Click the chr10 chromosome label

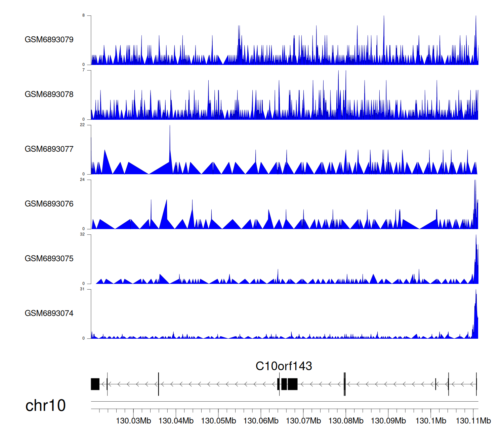(45, 405)
